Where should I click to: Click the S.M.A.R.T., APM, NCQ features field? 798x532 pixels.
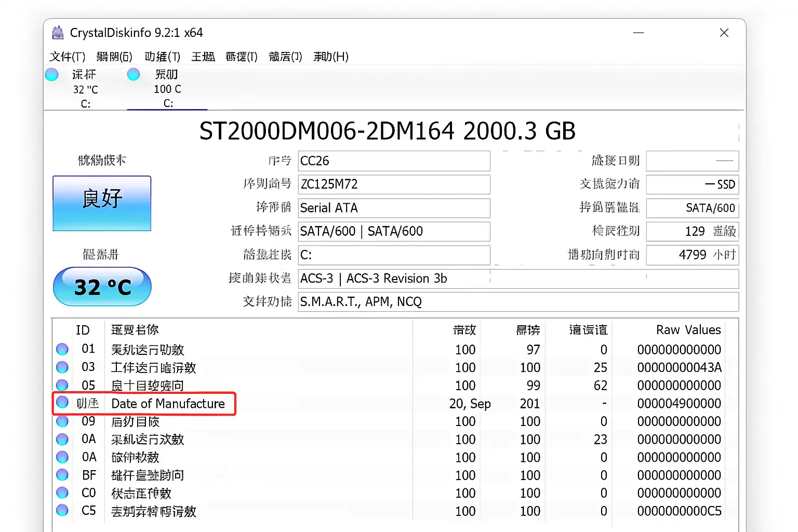[518, 302]
